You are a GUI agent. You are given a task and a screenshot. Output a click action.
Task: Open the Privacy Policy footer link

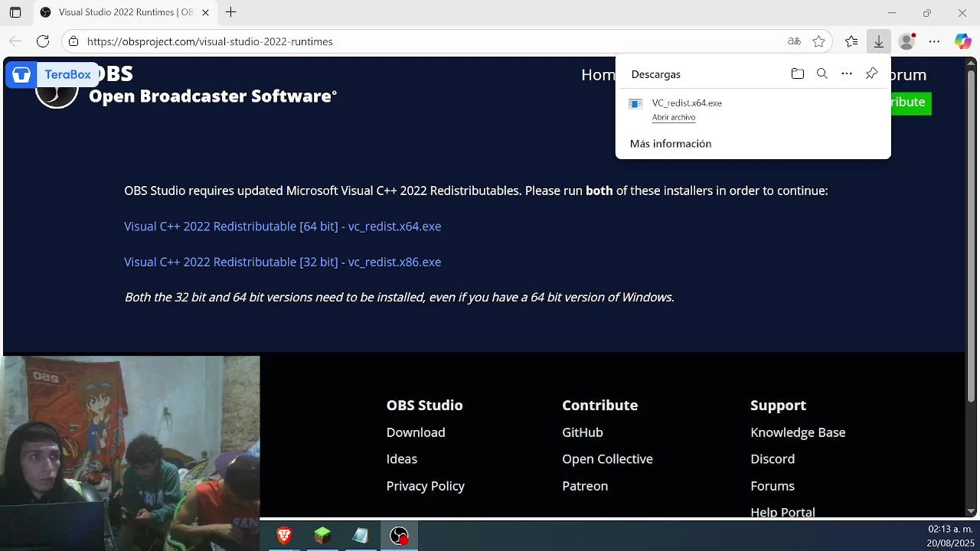pos(426,486)
